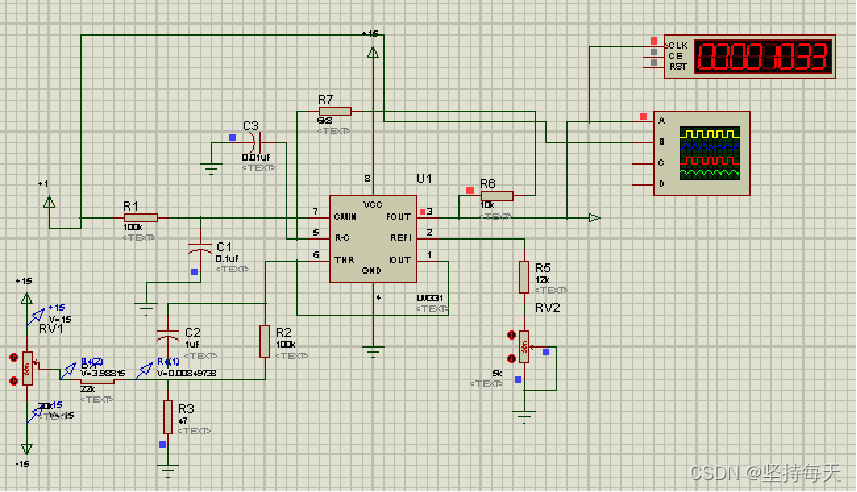Viewport: 857px width, 492px height.
Task: Click the '10k' value under R6
Action: click(488, 204)
